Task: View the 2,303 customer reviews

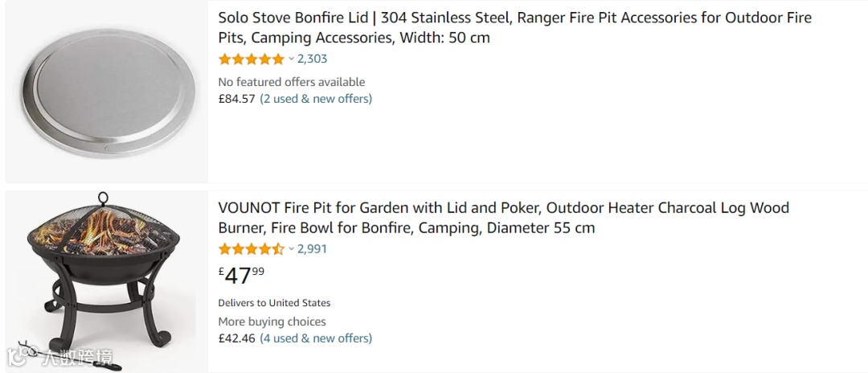Action: point(313,59)
